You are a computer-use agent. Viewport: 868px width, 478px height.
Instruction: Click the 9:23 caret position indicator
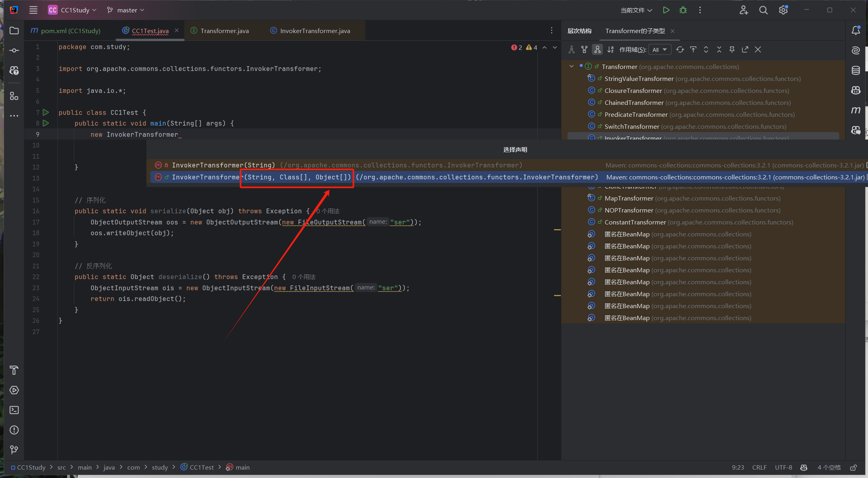click(x=738, y=467)
